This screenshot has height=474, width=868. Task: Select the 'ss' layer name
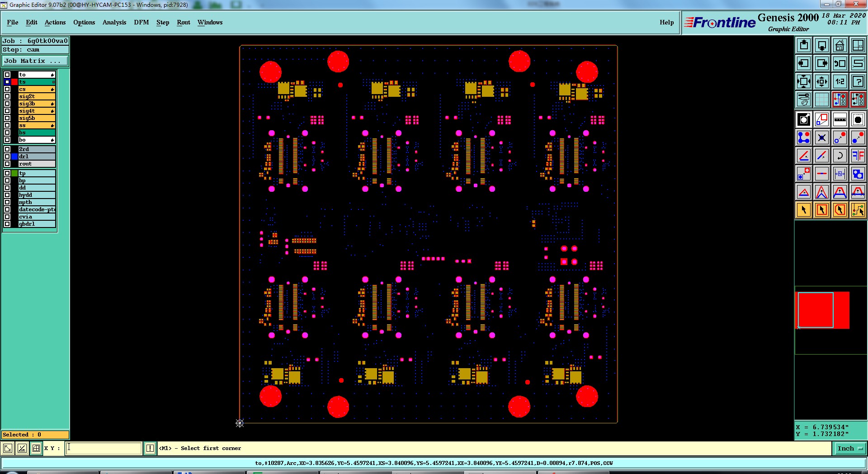(x=37, y=125)
